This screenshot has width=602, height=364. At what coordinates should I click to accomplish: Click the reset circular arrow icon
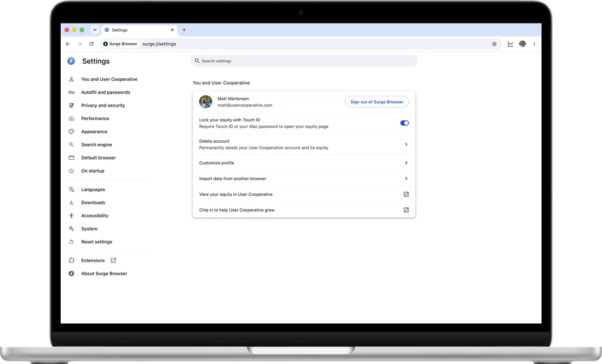[x=71, y=242]
